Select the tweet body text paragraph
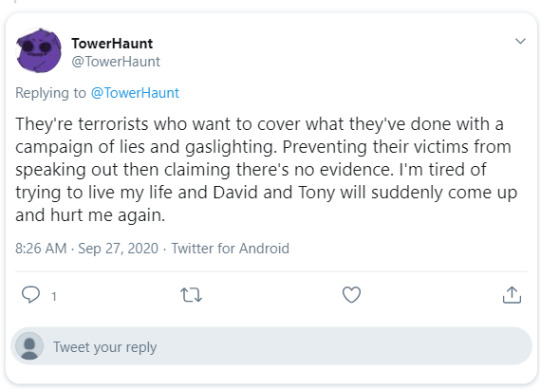540x389 pixels. click(x=266, y=169)
